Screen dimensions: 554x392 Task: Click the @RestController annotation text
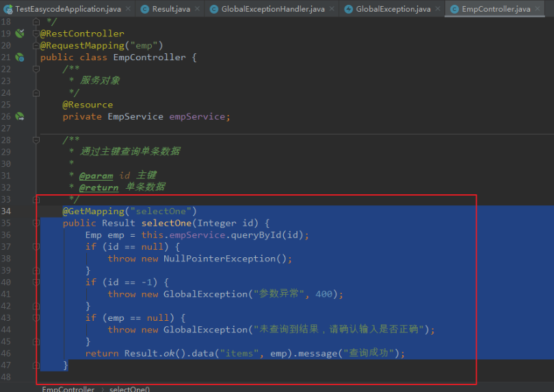click(82, 34)
